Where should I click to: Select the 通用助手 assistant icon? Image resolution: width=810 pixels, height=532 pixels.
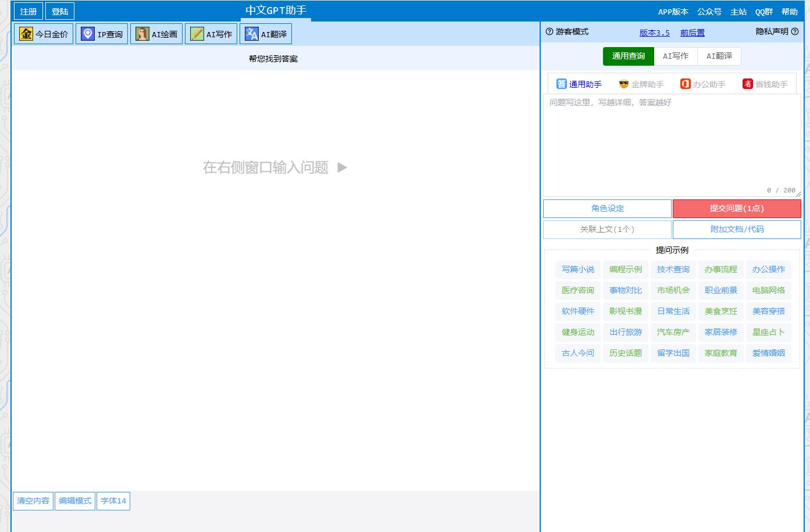561,84
